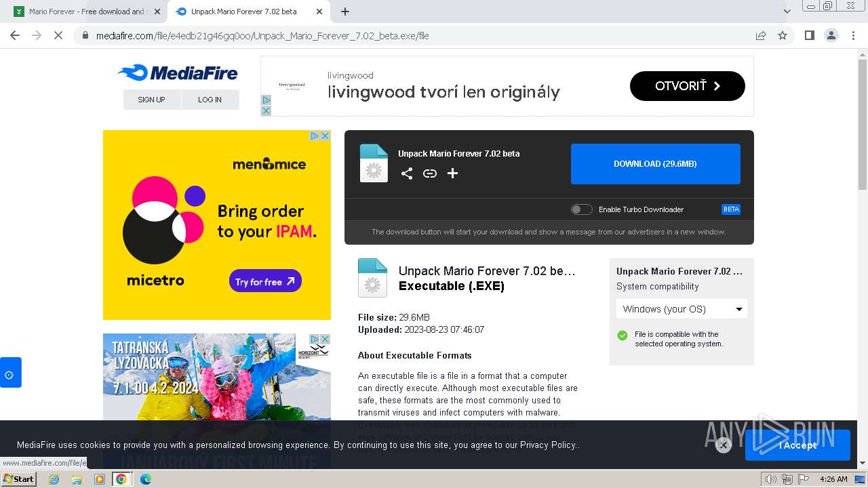
Task: Click the BETA badge
Action: [x=731, y=209]
